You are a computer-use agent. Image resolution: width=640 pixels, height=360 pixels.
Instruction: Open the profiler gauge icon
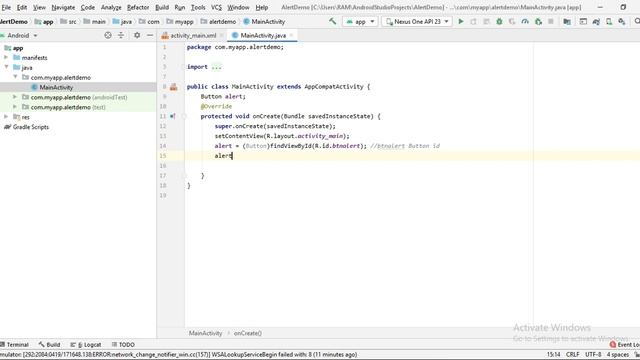525,22
